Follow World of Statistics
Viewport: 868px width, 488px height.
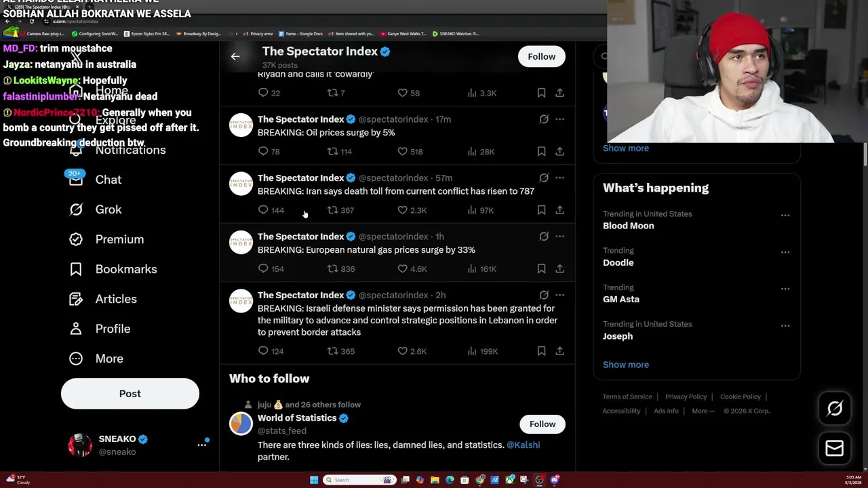[542, 424]
